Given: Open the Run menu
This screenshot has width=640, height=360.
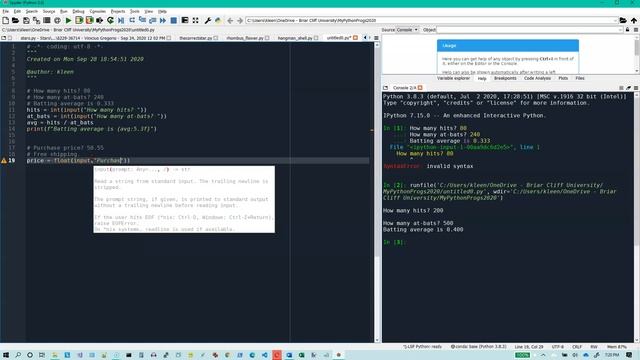Looking at the screenshot, I should [64, 11].
